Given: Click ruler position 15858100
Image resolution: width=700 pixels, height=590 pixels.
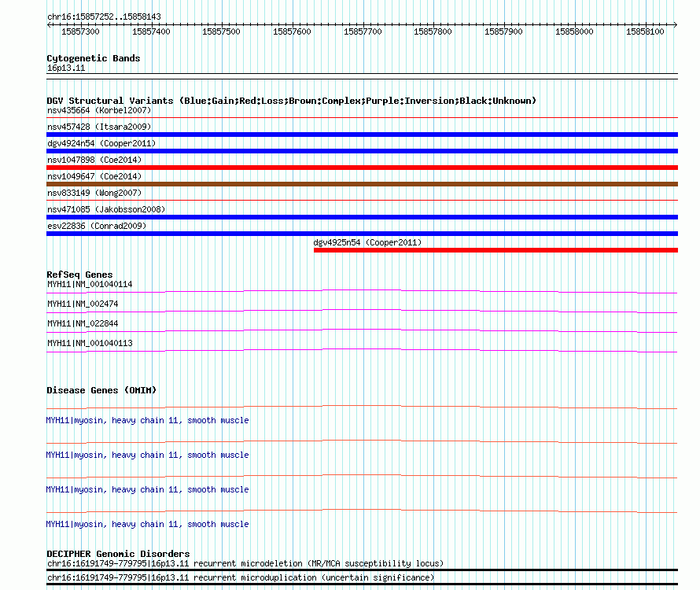Looking at the screenshot, I should tap(645, 31).
